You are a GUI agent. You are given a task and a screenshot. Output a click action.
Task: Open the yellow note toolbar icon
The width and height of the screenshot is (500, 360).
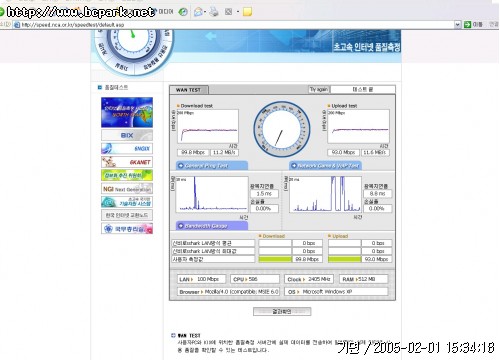coord(247,12)
